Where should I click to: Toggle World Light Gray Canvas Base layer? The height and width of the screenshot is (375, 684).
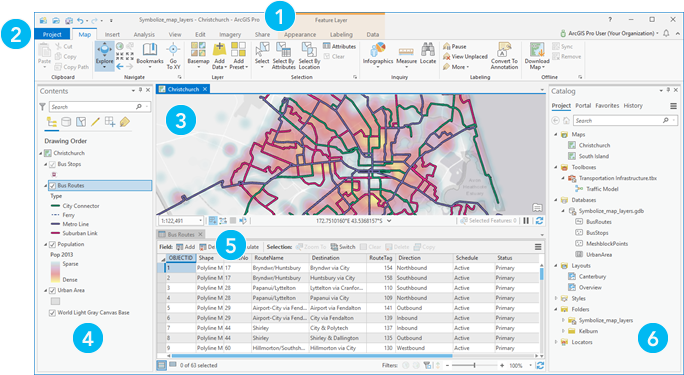52,313
